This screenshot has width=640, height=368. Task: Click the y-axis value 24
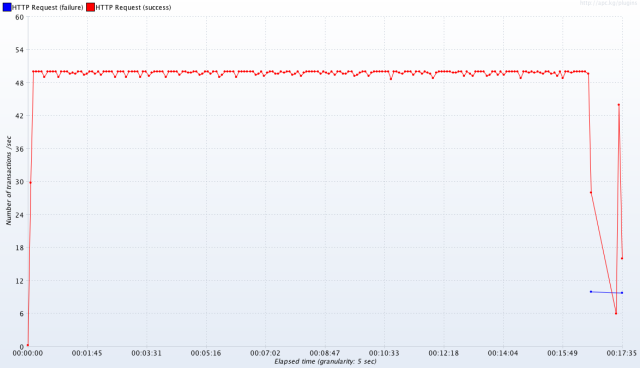(x=20, y=215)
